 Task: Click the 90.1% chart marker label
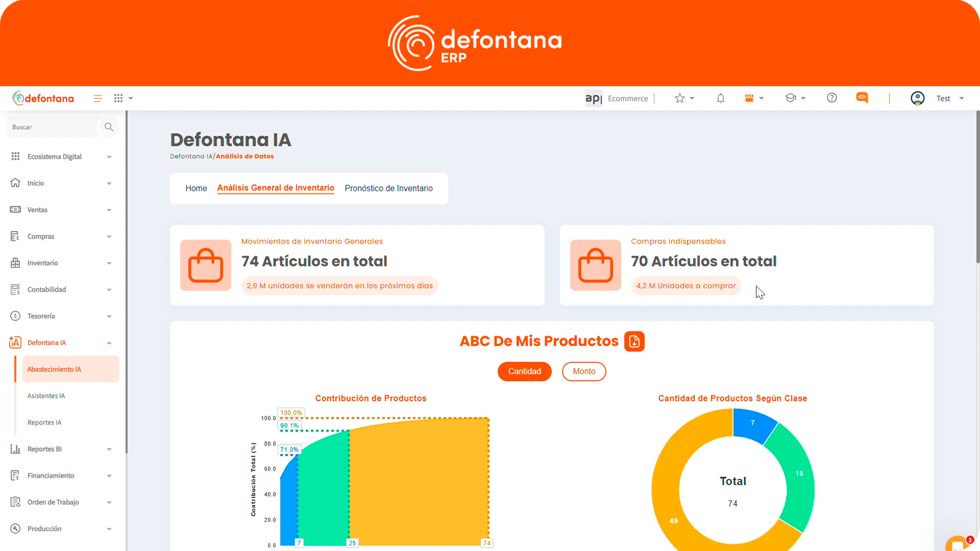[289, 425]
